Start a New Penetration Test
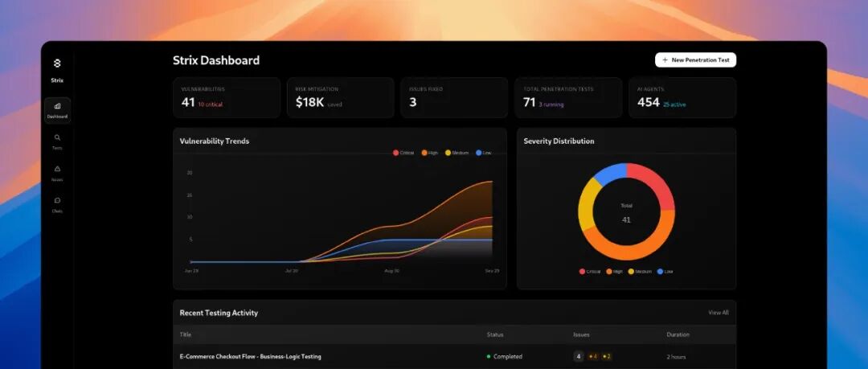 click(x=695, y=59)
